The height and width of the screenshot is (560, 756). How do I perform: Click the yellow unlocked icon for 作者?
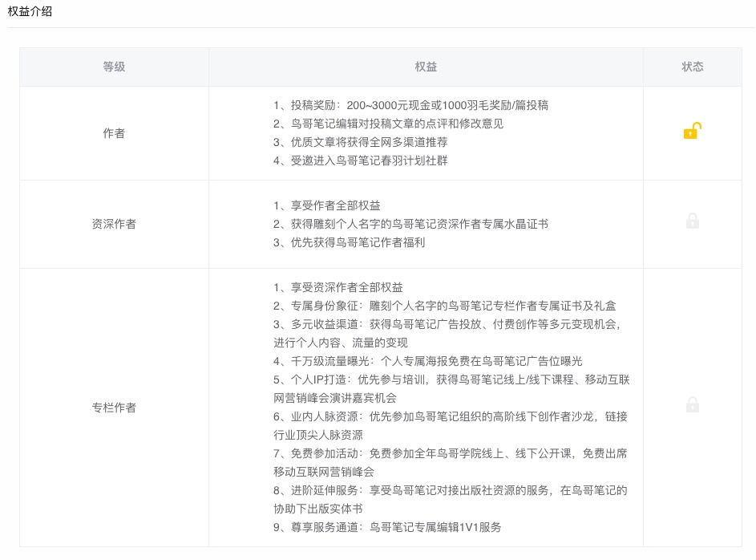tap(693, 131)
